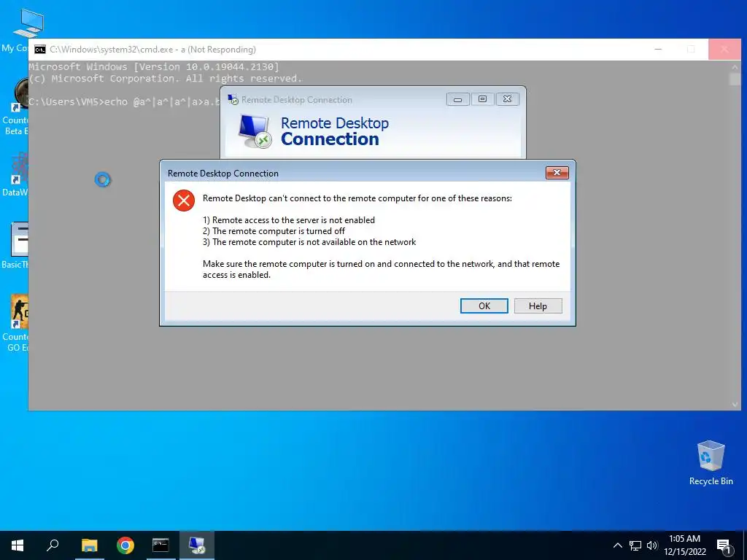Close the Remote Desktop error dialog
The image size is (747, 560).
coord(557,172)
